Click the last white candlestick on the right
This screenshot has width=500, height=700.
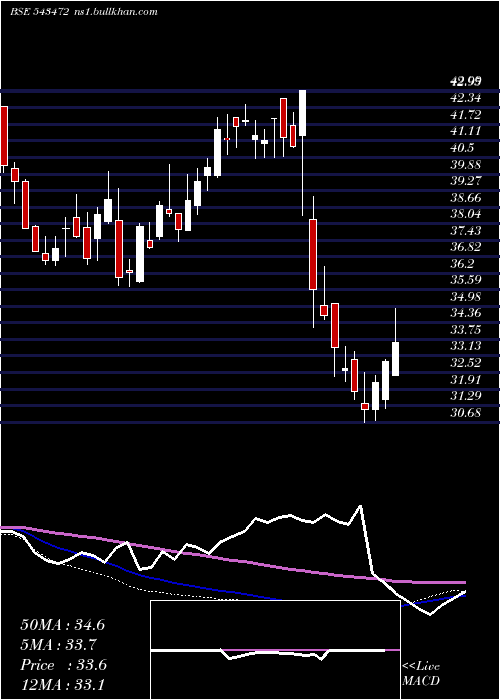pos(396,359)
